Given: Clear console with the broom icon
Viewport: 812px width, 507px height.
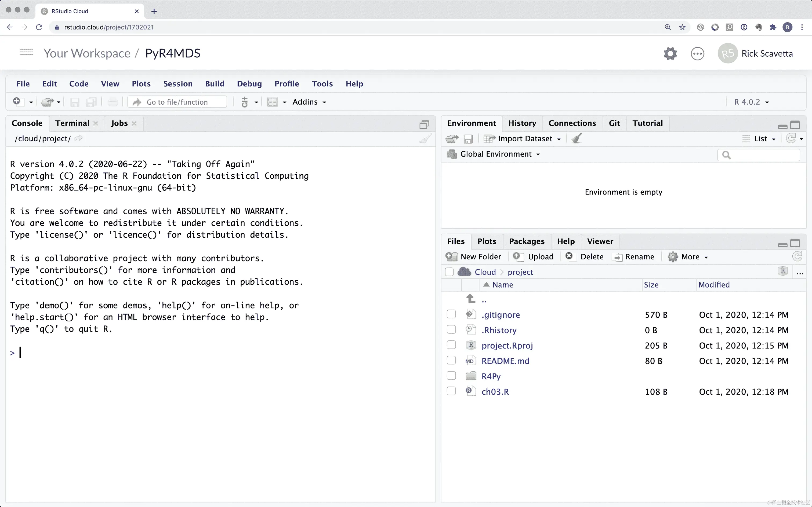Looking at the screenshot, I should click(425, 138).
